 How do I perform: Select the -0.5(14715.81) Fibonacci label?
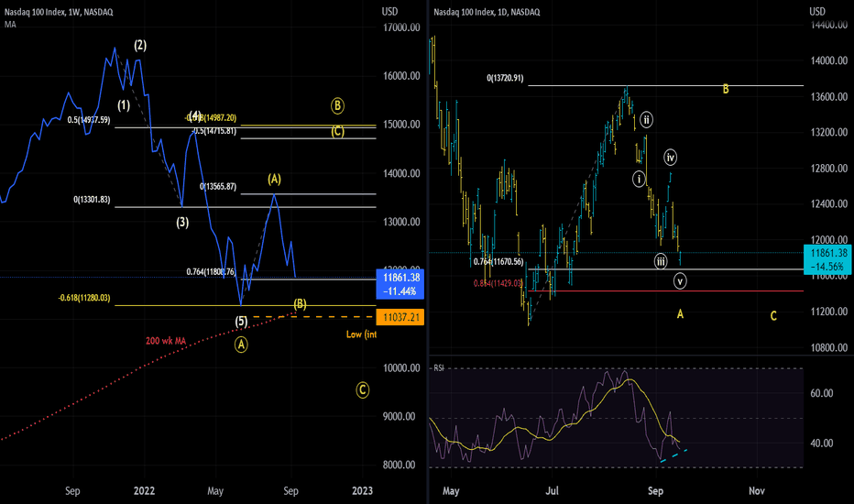[214, 131]
